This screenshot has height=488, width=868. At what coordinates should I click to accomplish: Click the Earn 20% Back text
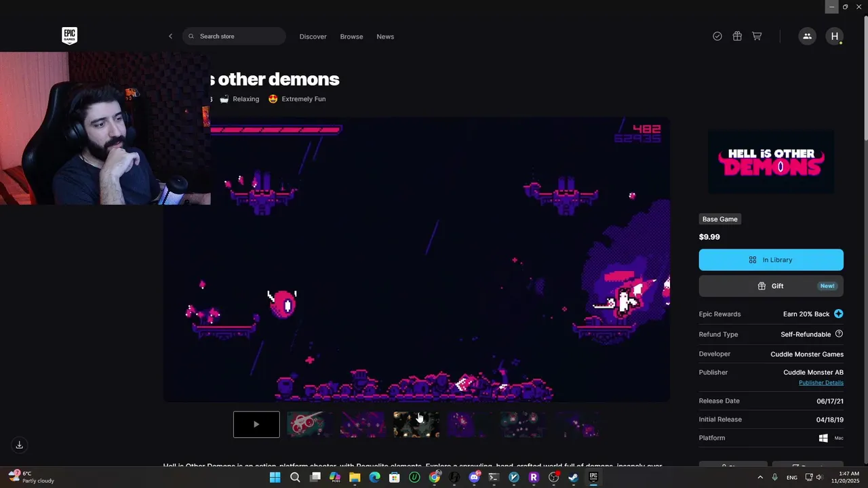click(806, 314)
